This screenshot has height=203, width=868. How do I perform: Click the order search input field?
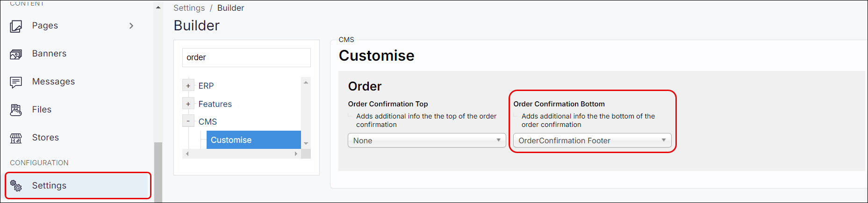246,57
